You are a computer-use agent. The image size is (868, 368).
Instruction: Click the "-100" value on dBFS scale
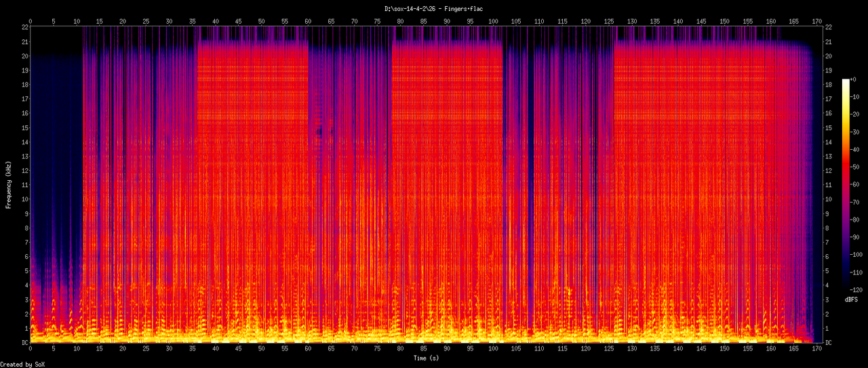tap(858, 254)
